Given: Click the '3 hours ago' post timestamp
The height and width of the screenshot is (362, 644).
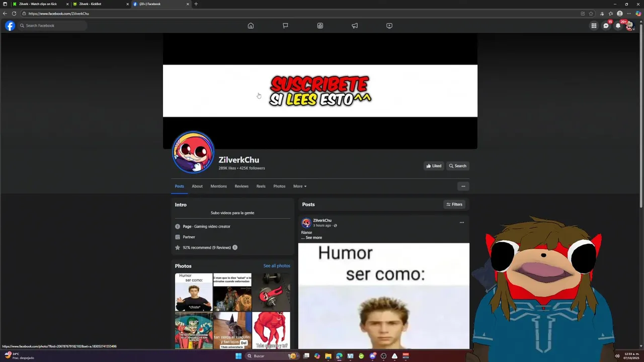Looking at the screenshot, I should [x=322, y=225].
